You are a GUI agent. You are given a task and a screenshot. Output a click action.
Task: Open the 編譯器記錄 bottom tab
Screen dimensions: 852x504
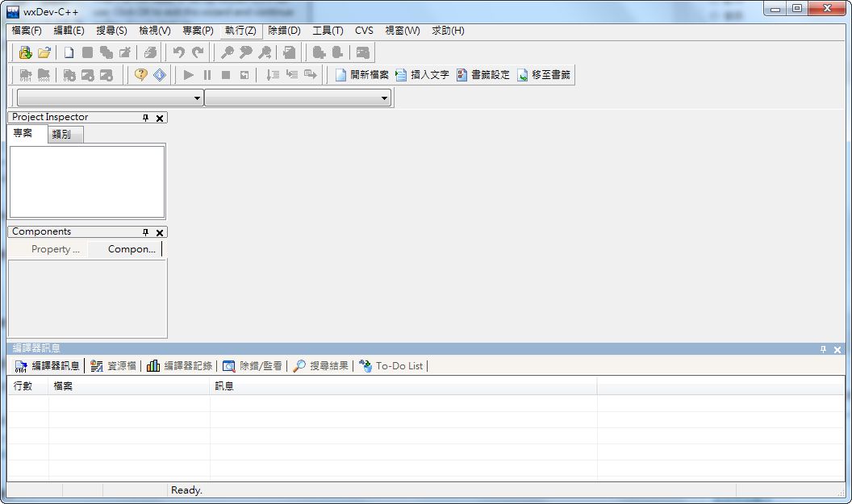(x=180, y=366)
